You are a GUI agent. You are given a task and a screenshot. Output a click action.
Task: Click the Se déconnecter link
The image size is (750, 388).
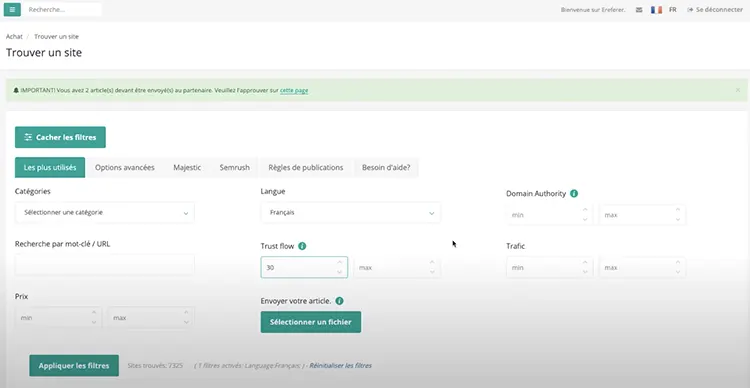pyautogui.click(x=715, y=10)
